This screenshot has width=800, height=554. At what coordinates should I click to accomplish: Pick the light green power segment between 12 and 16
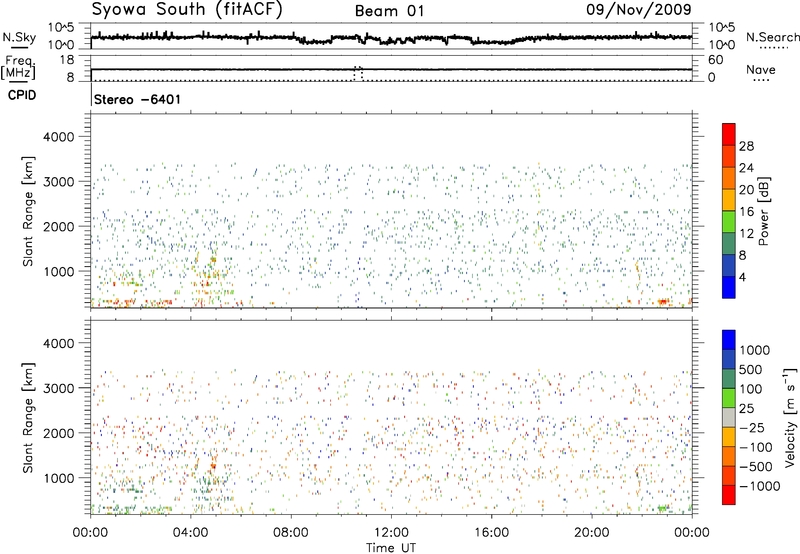click(729, 222)
